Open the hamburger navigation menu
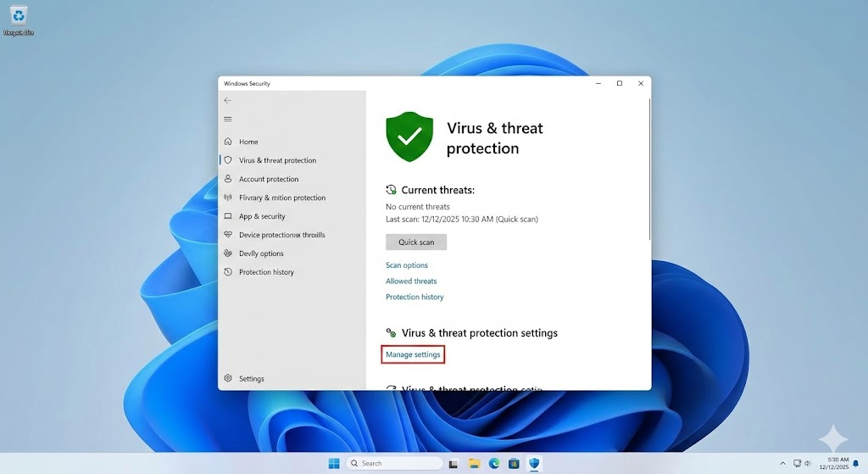 (227, 119)
